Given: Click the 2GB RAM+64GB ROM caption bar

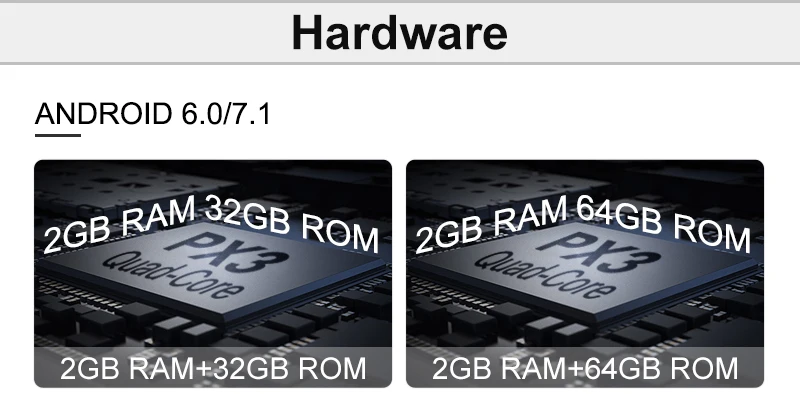Looking at the screenshot, I should [x=585, y=368].
